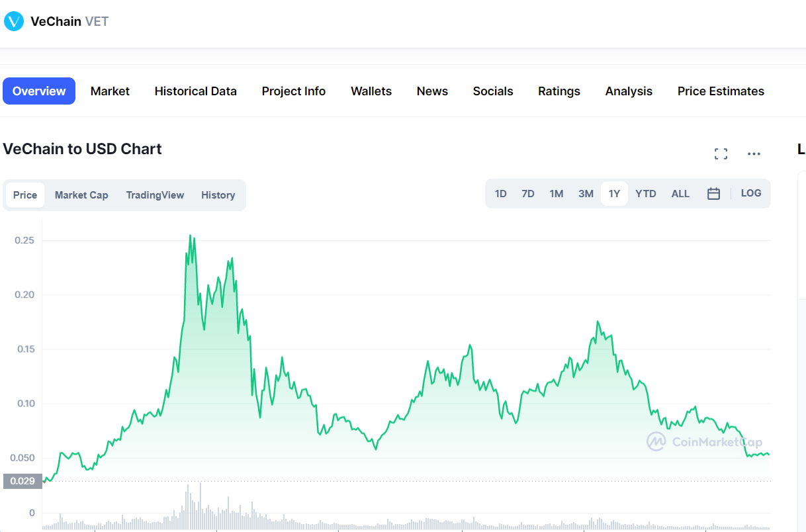Open the Ratings tab

click(559, 91)
